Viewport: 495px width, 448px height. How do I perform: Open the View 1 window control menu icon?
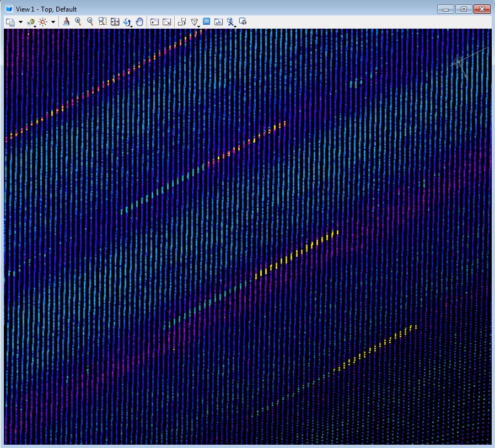click(9, 9)
